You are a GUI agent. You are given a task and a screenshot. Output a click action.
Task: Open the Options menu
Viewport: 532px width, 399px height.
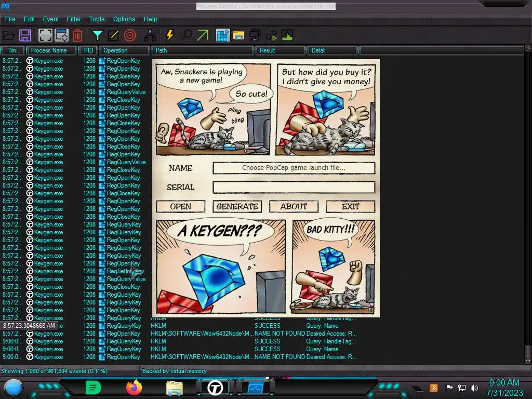pos(124,19)
